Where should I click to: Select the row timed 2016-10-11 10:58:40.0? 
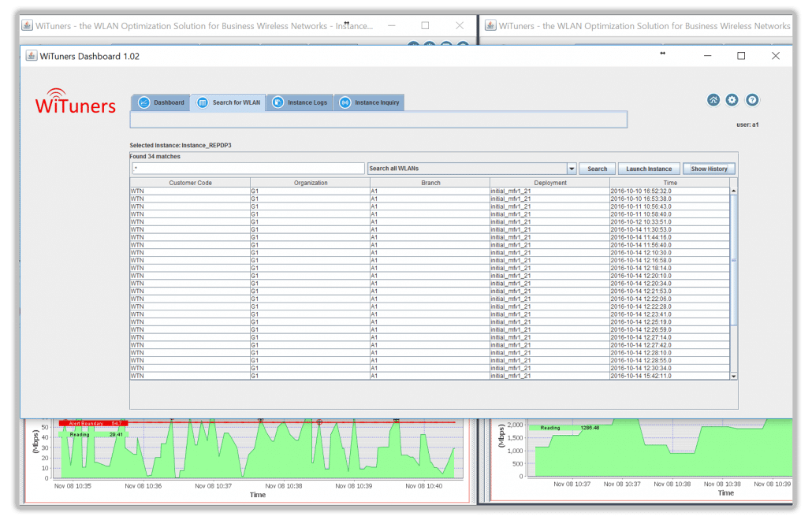click(430, 214)
